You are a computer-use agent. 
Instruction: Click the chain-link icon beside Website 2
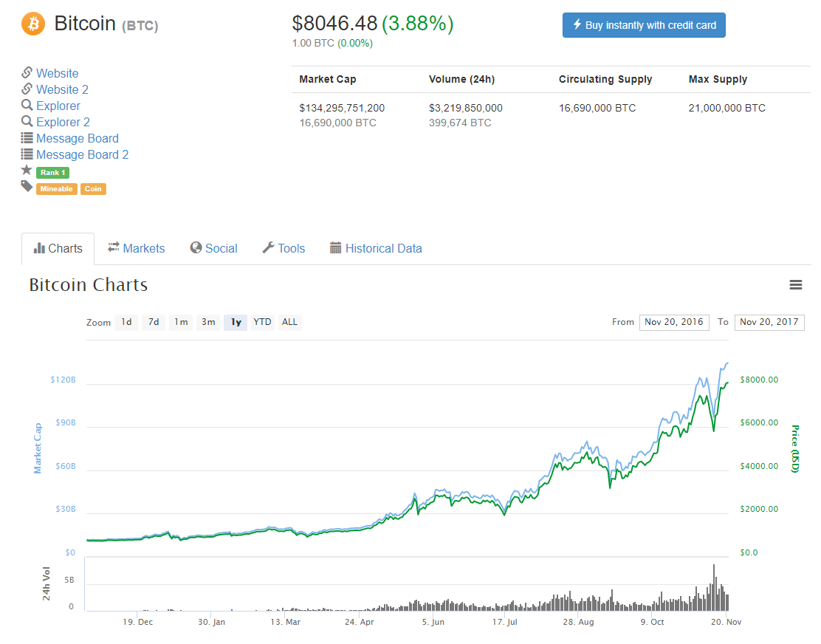27,89
